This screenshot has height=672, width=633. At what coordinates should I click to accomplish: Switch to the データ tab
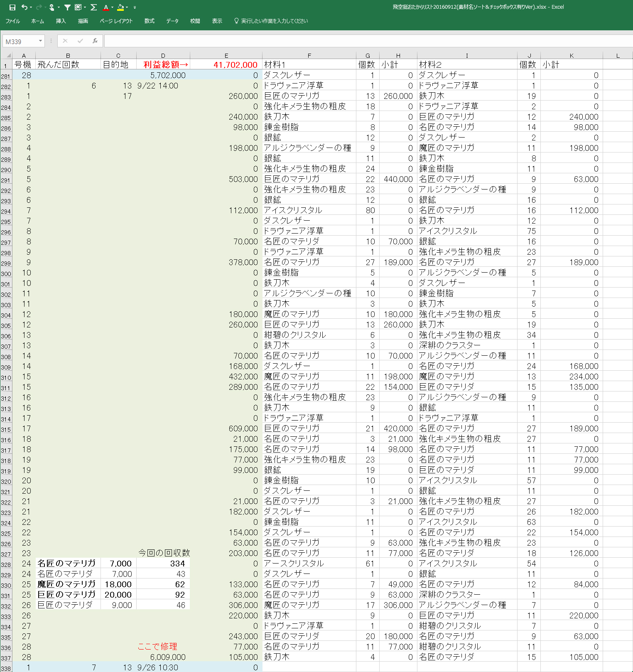(x=172, y=21)
